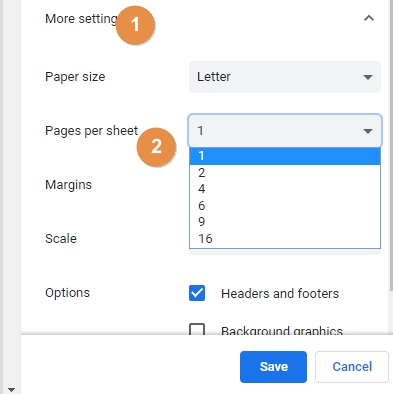Click the orange step 2 badge
The width and height of the screenshot is (393, 394).
coord(156,147)
